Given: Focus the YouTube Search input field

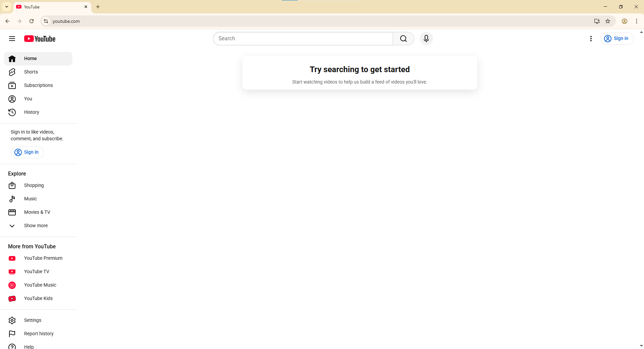Looking at the screenshot, I should pyautogui.click(x=303, y=39).
